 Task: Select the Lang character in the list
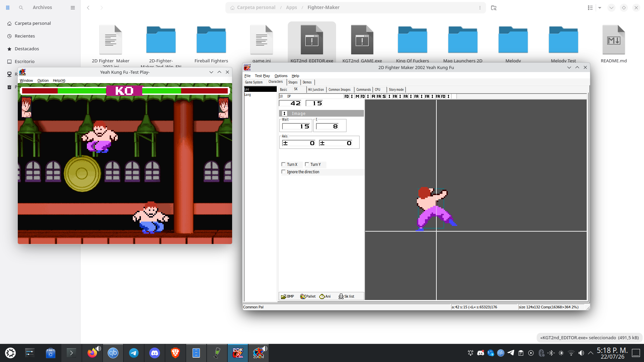pos(248,95)
